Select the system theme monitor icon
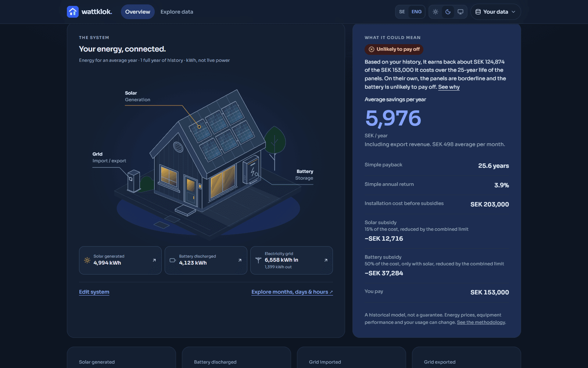This screenshot has width=588, height=368. click(460, 12)
